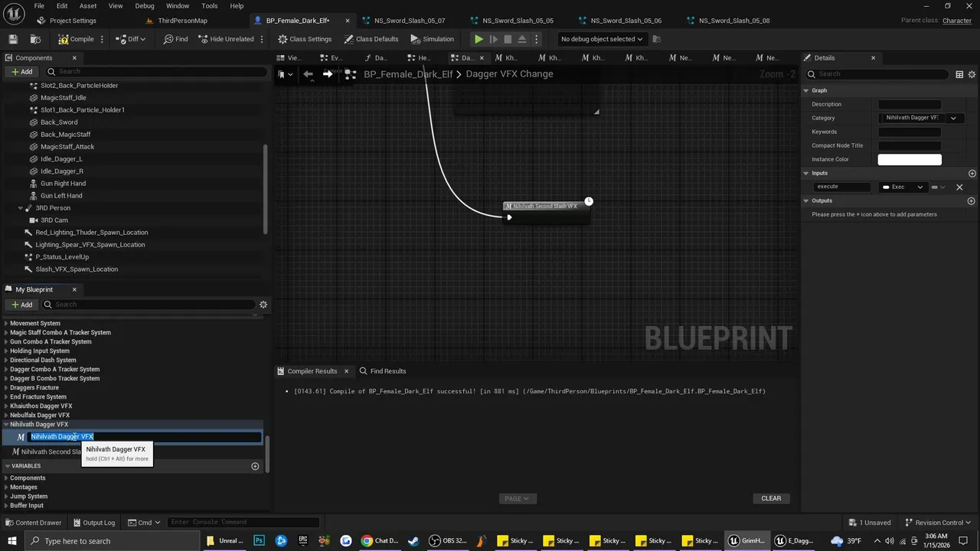
Task: Open the Edit menu
Action: pyautogui.click(x=61, y=5)
